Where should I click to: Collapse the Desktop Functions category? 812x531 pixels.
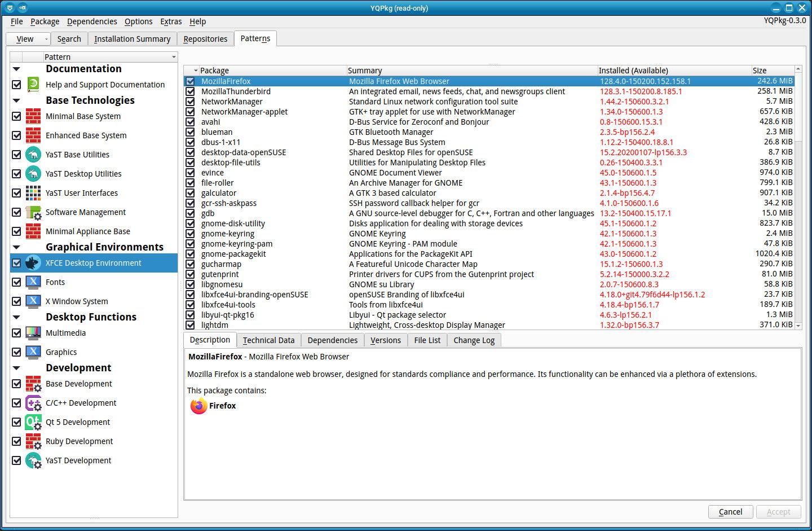pyautogui.click(x=16, y=317)
